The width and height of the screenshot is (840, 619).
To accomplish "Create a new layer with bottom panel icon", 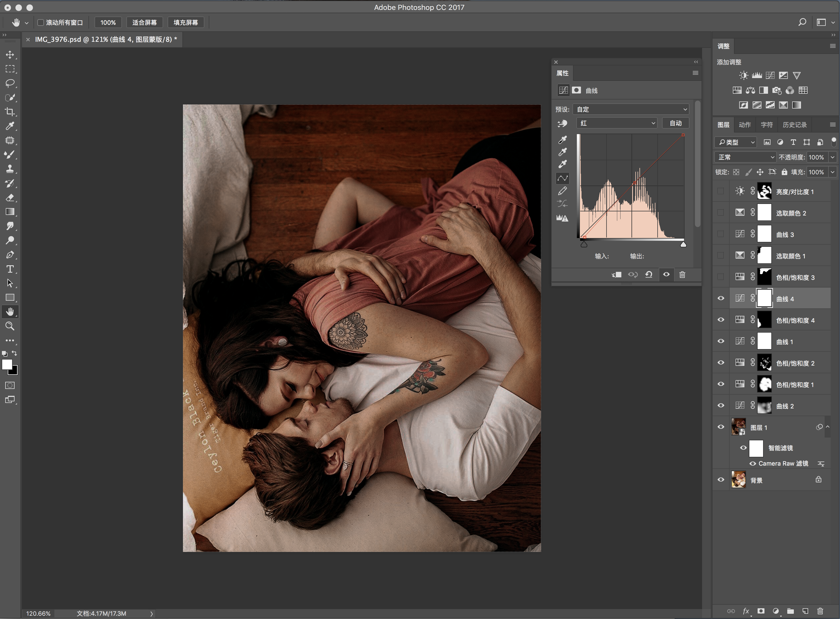I will (805, 611).
